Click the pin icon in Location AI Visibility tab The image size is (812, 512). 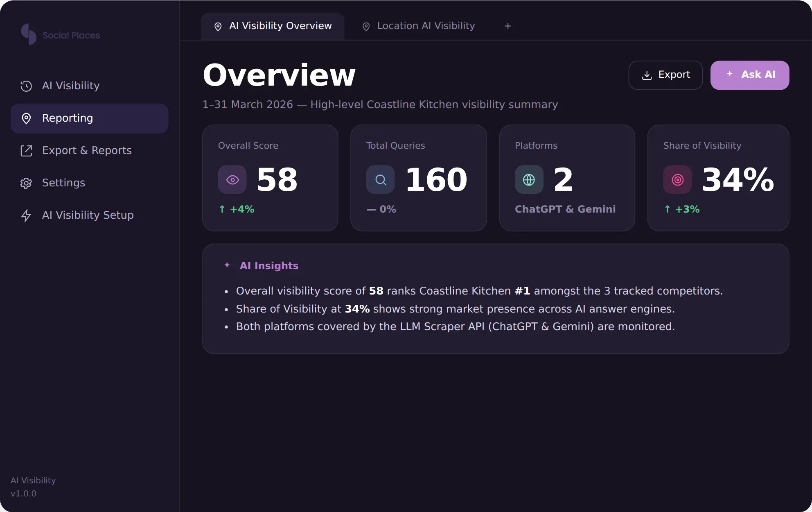click(366, 27)
